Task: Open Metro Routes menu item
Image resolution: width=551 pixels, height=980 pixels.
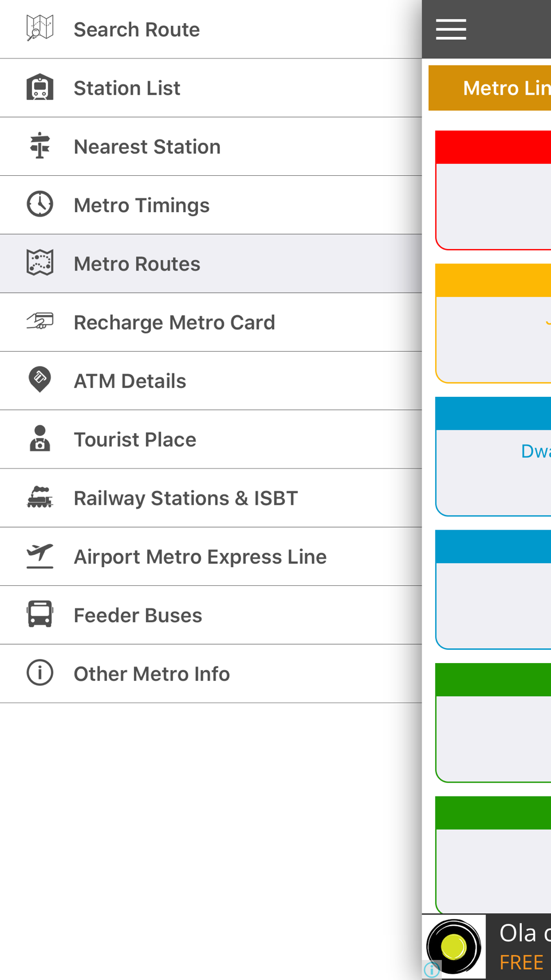Action: click(211, 263)
